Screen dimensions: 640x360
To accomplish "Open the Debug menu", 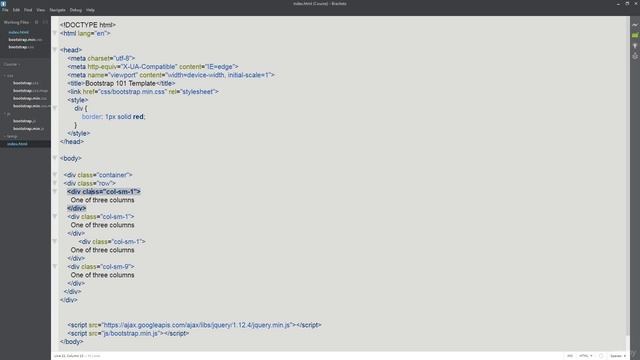I will point(76,10).
